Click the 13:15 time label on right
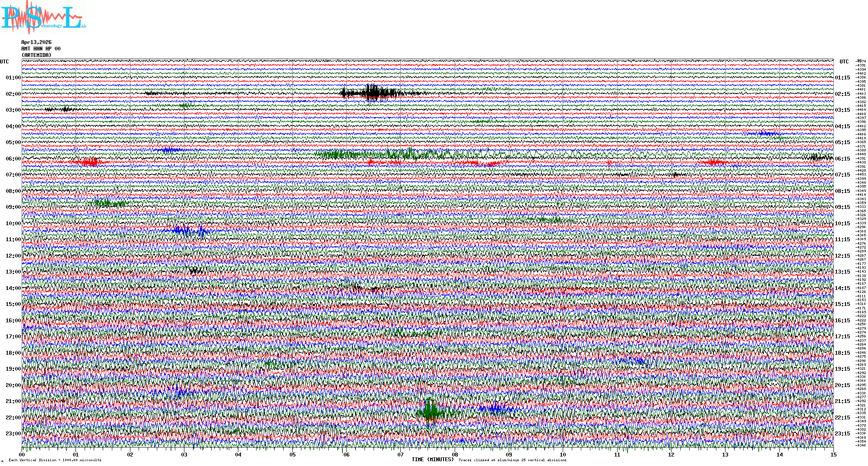Viewport: 868px width, 466px height. coord(843,272)
